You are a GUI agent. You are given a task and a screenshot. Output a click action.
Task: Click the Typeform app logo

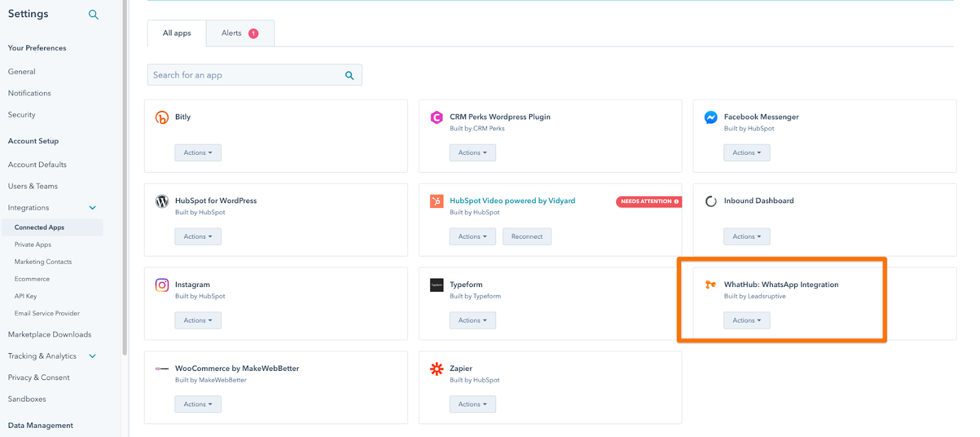click(x=437, y=285)
